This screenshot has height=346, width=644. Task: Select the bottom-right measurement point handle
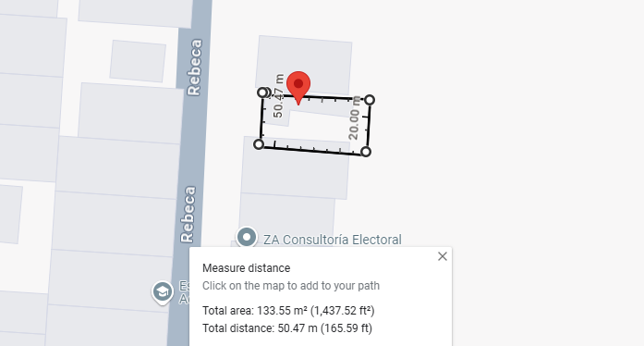pyautogui.click(x=366, y=152)
